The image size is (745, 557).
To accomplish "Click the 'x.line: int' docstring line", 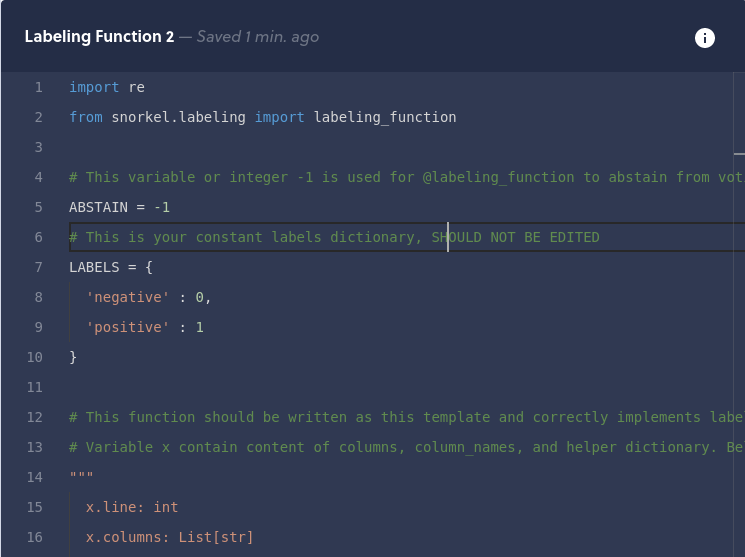I will pyautogui.click(x=131, y=507).
